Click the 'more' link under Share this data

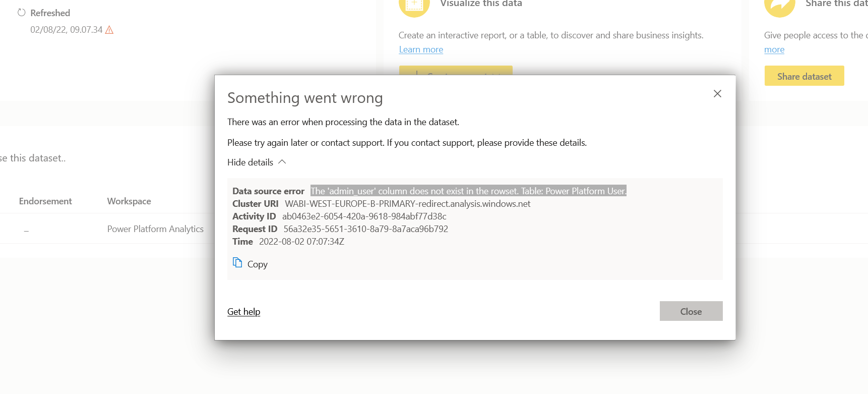click(x=774, y=49)
